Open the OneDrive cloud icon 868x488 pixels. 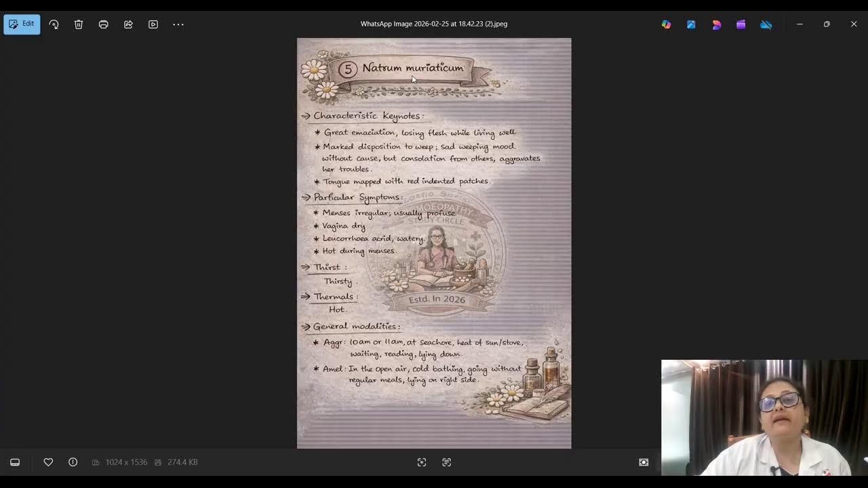(x=766, y=24)
